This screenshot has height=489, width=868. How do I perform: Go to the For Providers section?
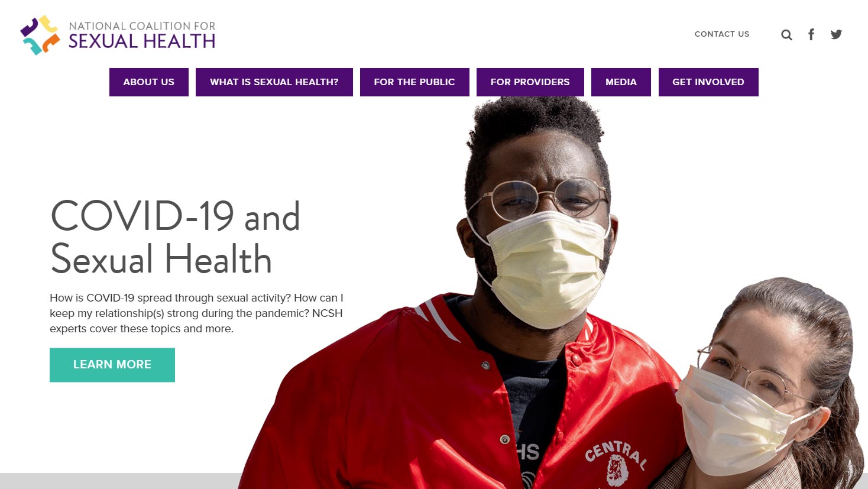pos(530,82)
